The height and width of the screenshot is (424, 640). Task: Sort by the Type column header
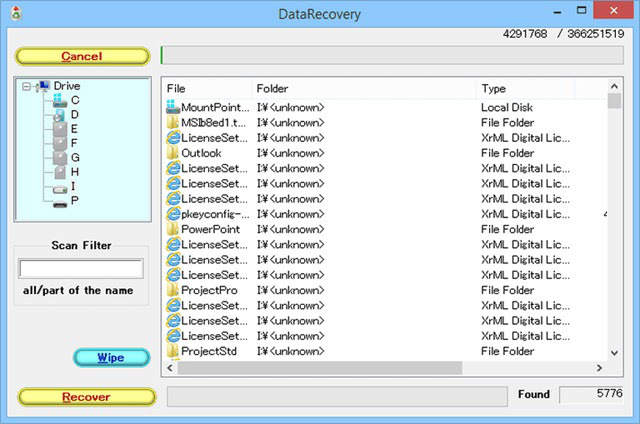pyautogui.click(x=526, y=89)
